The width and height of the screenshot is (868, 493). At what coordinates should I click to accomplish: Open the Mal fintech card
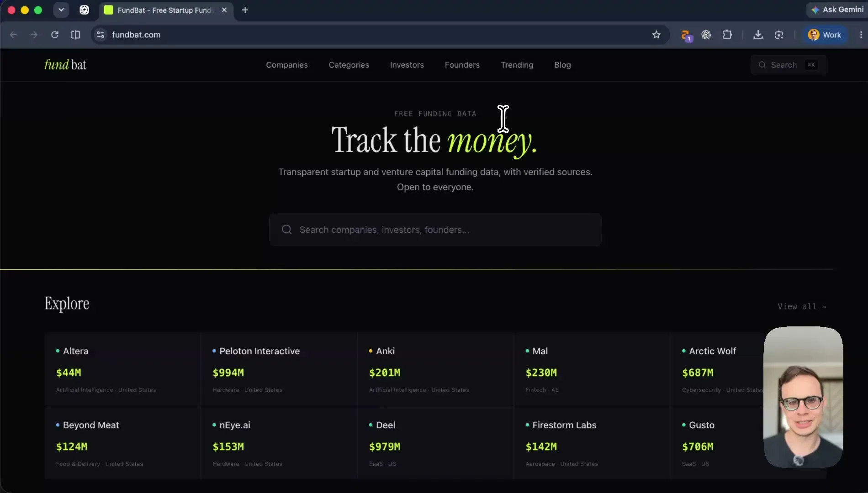coord(592,369)
